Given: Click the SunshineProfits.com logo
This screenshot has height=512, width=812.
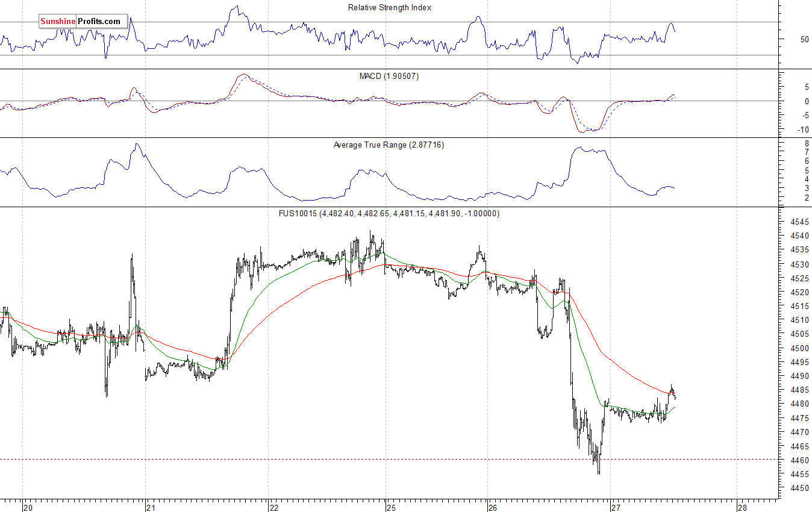Looking at the screenshot, I should (x=83, y=22).
